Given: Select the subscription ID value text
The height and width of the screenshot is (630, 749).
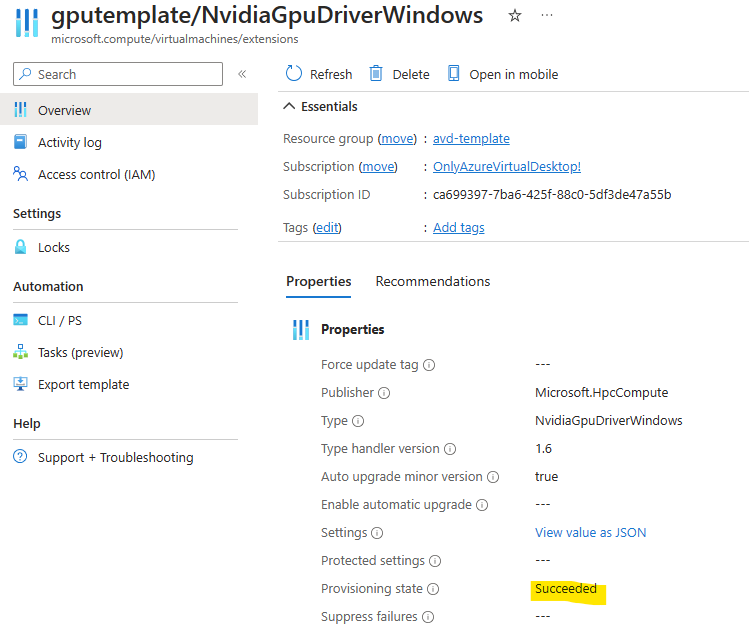Looking at the screenshot, I should click(552, 194).
